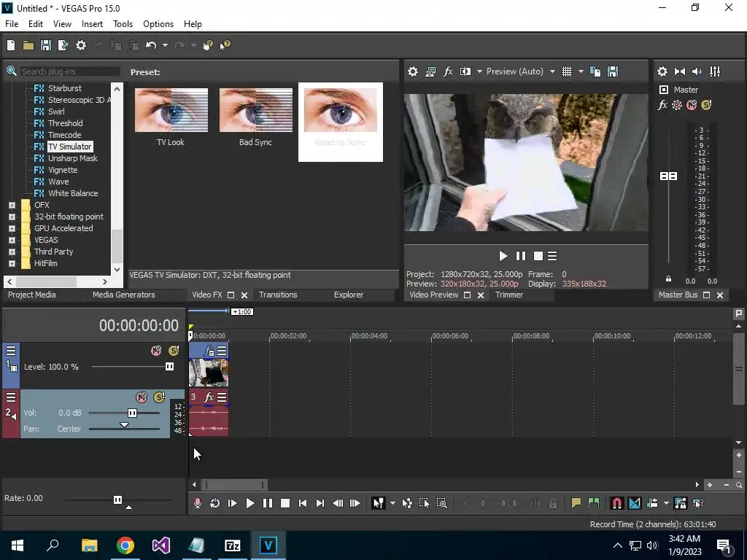Open the Options menu

coord(158,24)
